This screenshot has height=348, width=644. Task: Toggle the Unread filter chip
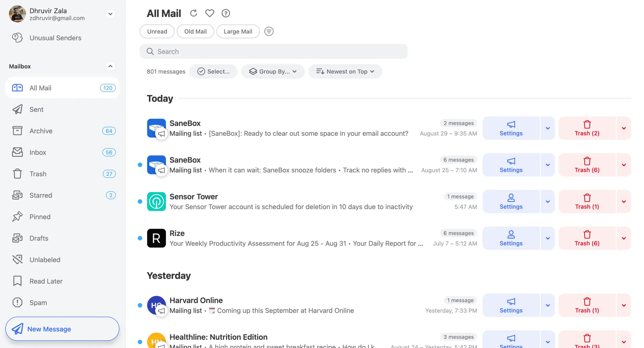click(x=157, y=31)
